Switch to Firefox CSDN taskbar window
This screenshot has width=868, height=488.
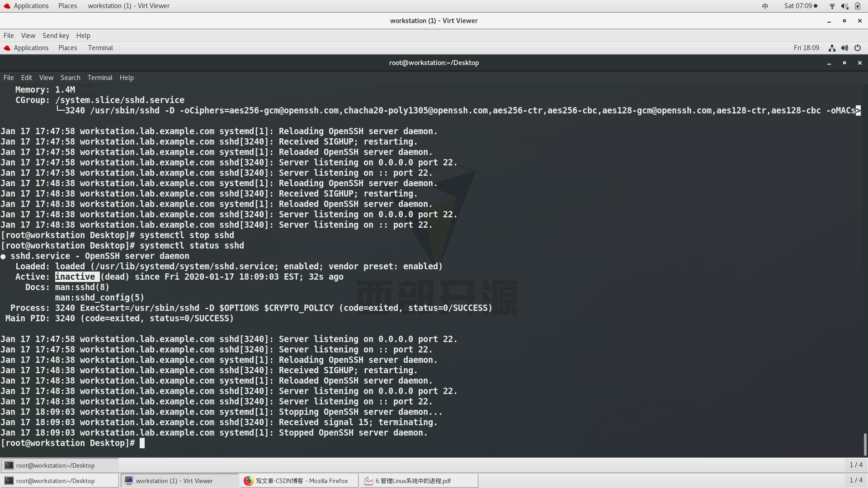[x=298, y=481]
